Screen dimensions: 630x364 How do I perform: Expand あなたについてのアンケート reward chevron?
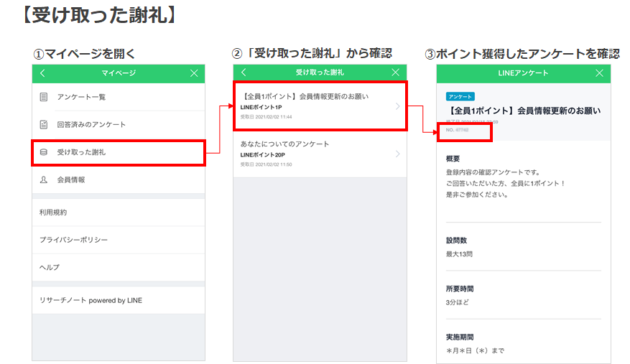pos(397,154)
